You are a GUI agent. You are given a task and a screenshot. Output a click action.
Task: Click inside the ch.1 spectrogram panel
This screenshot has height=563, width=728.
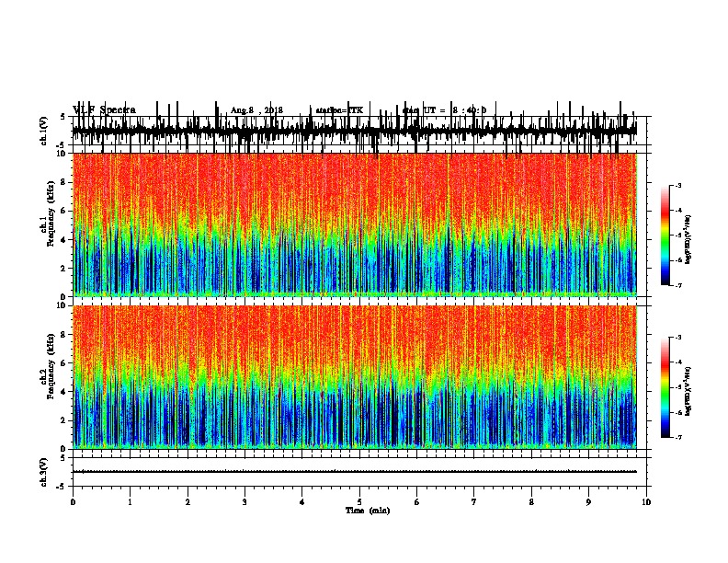[355, 224]
